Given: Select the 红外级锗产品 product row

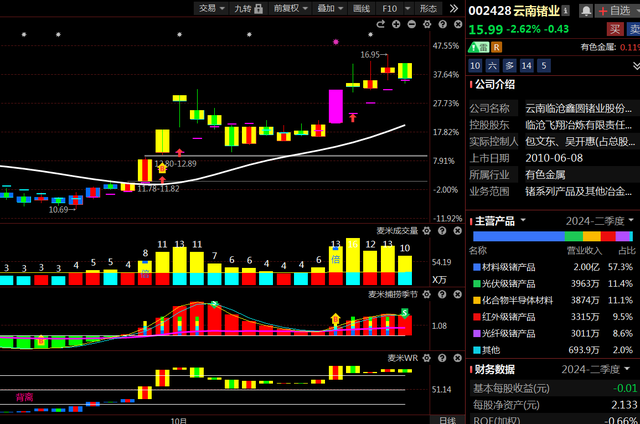Looking at the screenshot, I should pos(553,317).
